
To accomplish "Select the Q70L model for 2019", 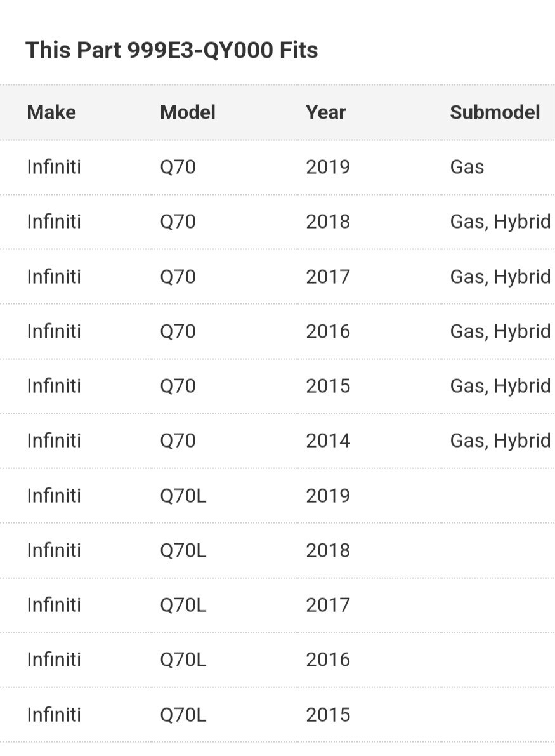I will [x=183, y=496].
